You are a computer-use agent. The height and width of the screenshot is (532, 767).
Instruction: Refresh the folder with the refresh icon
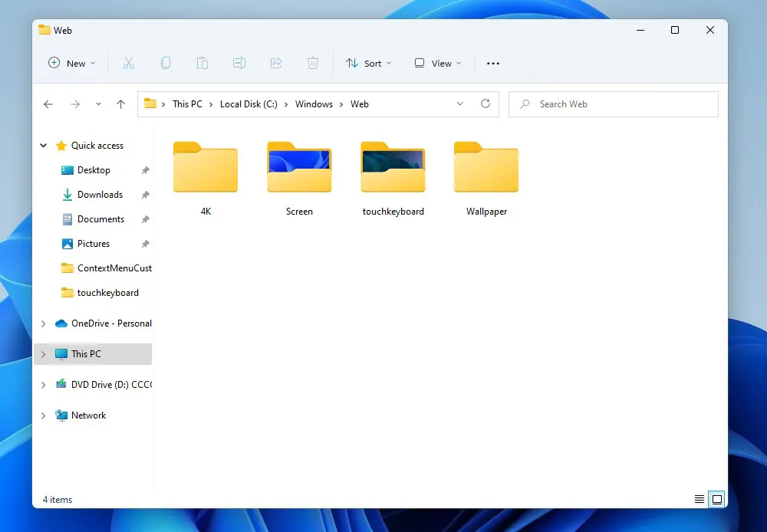[486, 103]
